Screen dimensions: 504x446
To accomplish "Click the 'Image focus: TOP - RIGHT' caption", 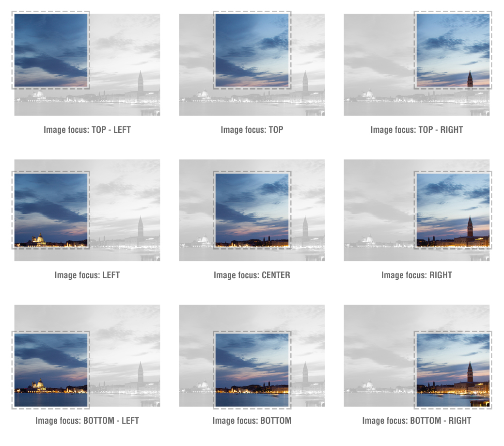I will pyautogui.click(x=417, y=129).
